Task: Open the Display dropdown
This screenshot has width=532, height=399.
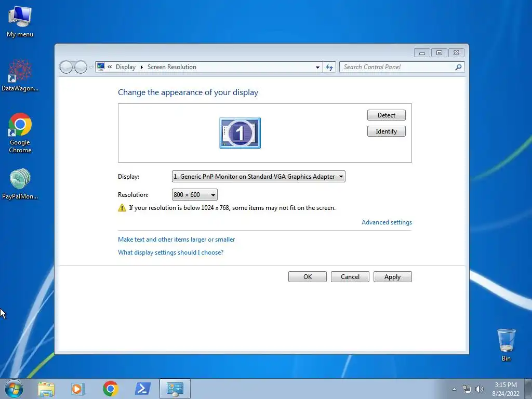Action: pos(259,177)
